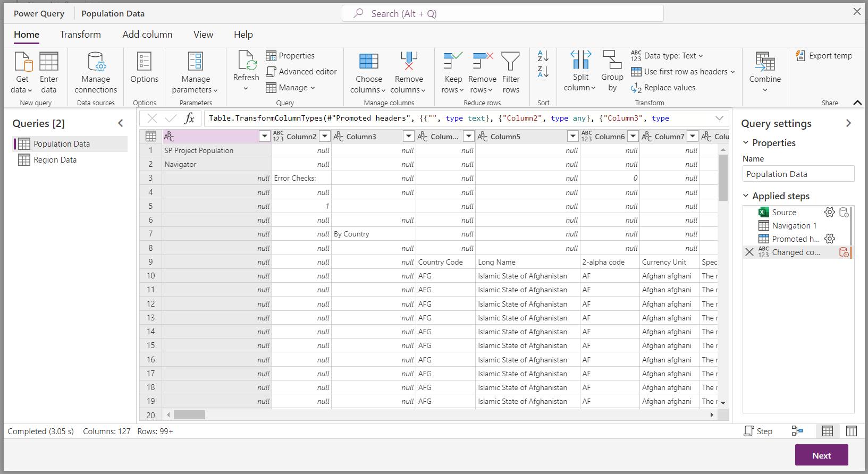Open Use first row as headers dropdown

click(x=683, y=72)
